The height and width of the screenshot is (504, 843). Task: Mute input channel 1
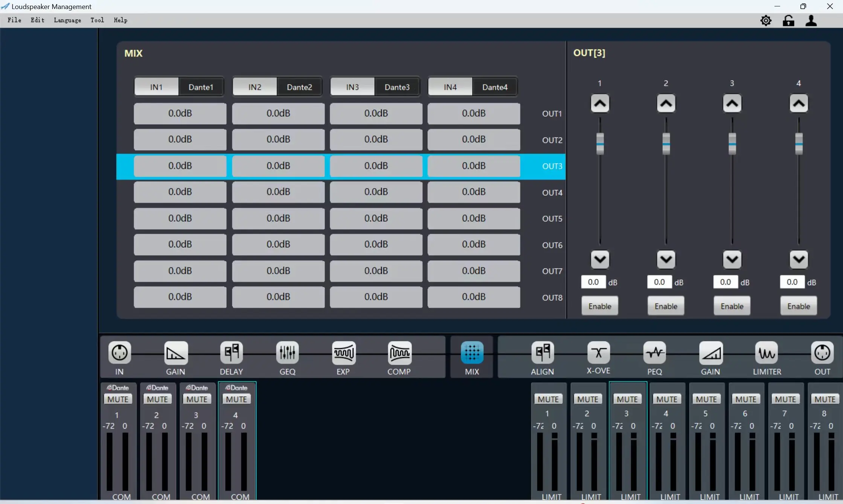pyautogui.click(x=118, y=399)
